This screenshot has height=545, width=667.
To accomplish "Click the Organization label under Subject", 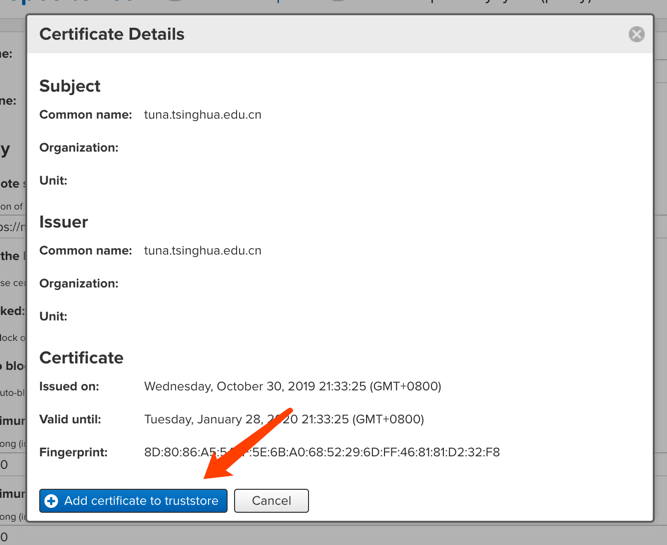I will click(78, 148).
